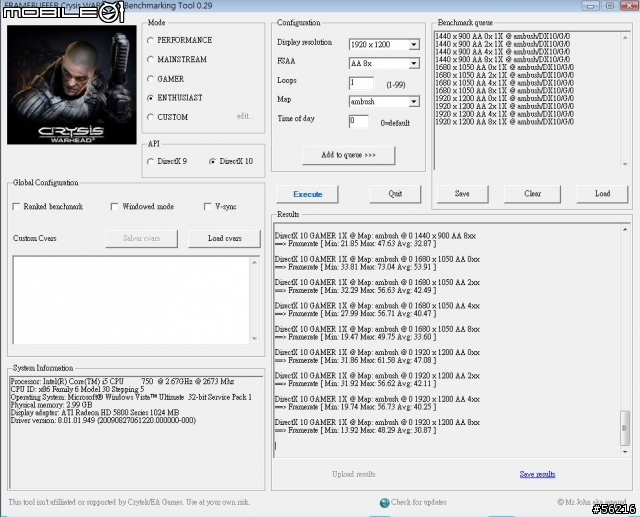The height and width of the screenshot is (517, 640).
Task: Open the FSAA dropdown showing AA 8x
Action: pyautogui.click(x=414, y=64)
